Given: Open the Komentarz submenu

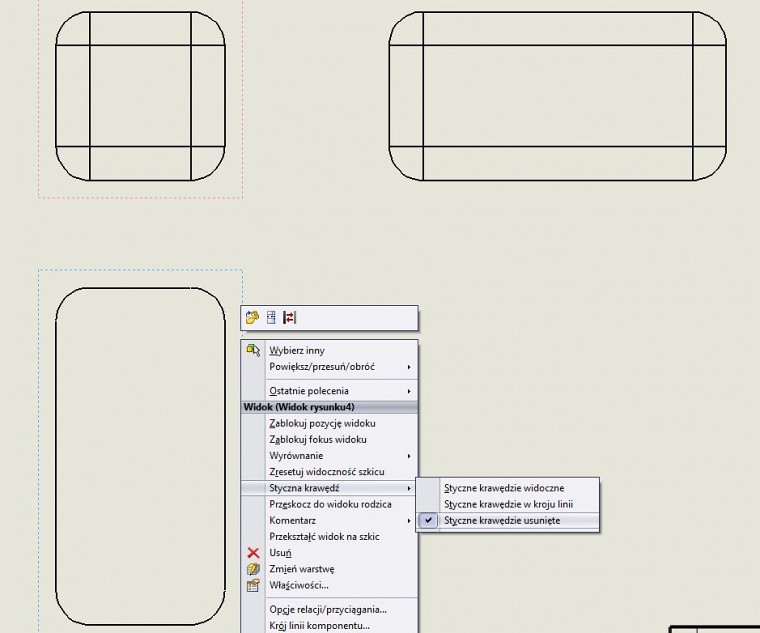Looking at the screenshot, I should click(x=329, y=520).
